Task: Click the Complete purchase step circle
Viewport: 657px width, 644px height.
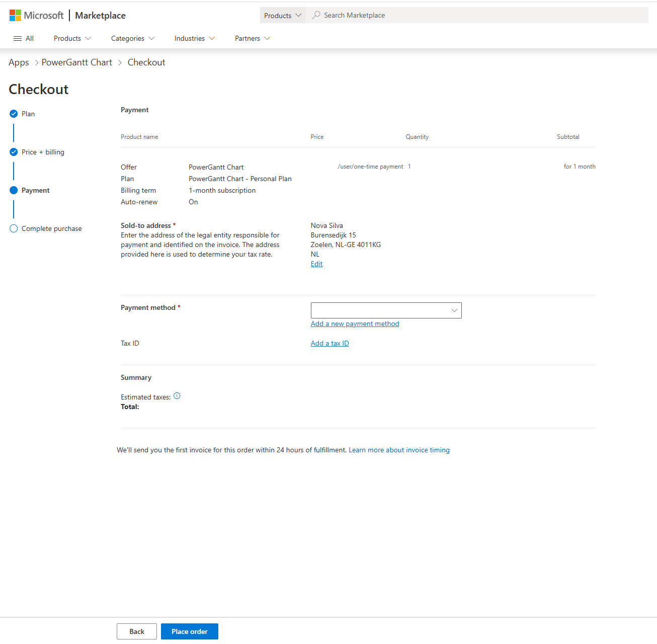Action: (14, 228)
